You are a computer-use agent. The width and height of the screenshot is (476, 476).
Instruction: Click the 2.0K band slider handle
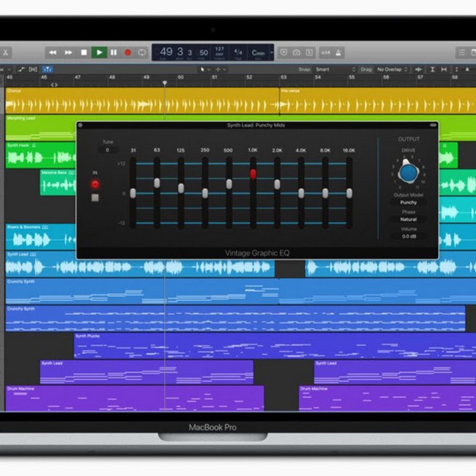pyautogui.click(x=277, y=184)
